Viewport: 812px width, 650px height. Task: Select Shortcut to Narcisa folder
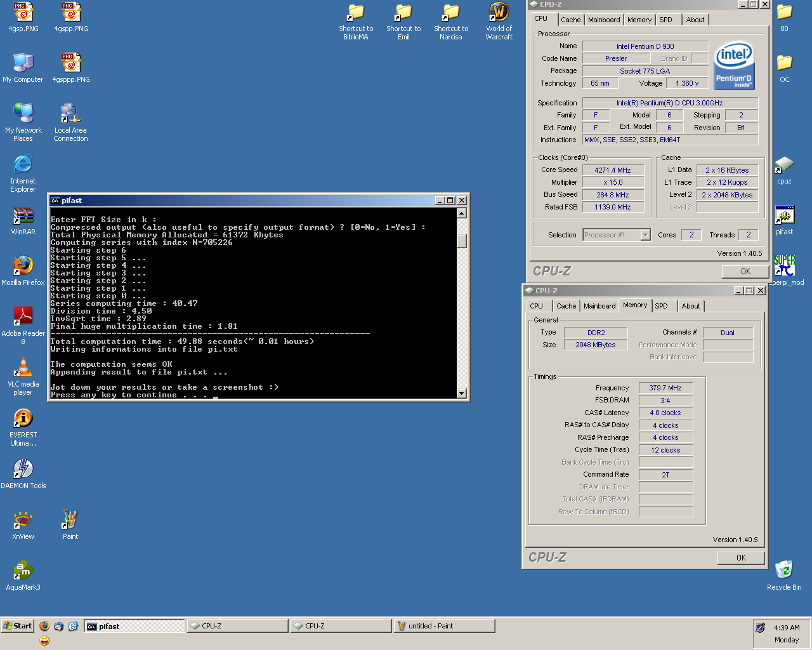(451, 21)
